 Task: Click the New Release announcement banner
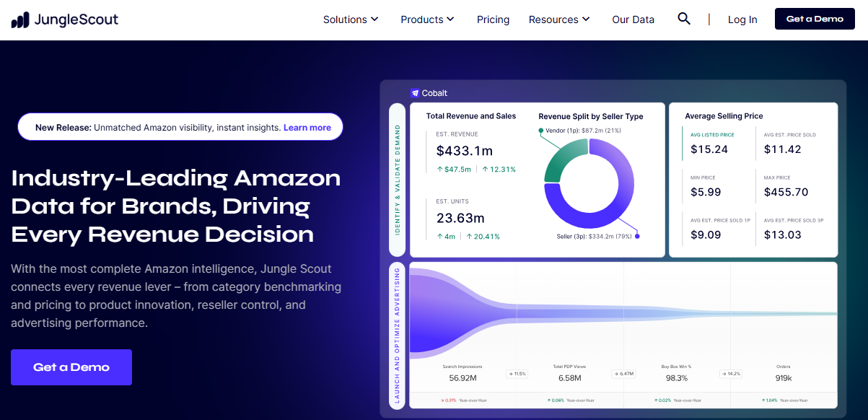tap(180, 127)
